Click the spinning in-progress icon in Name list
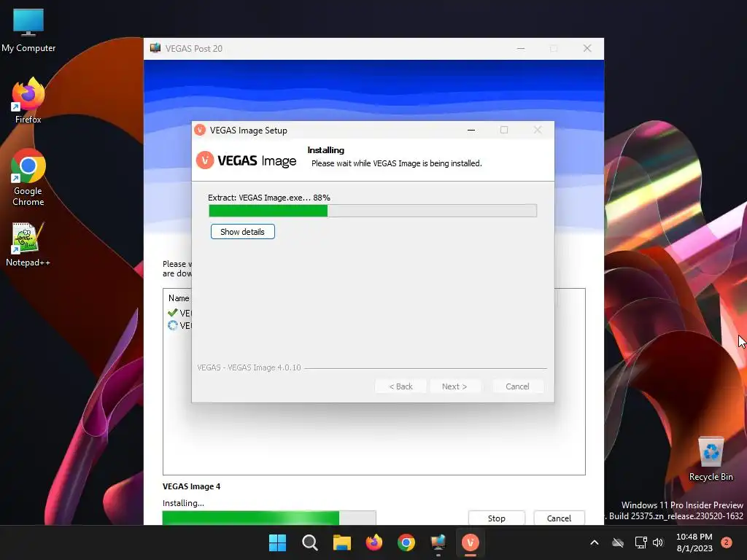 172,325
